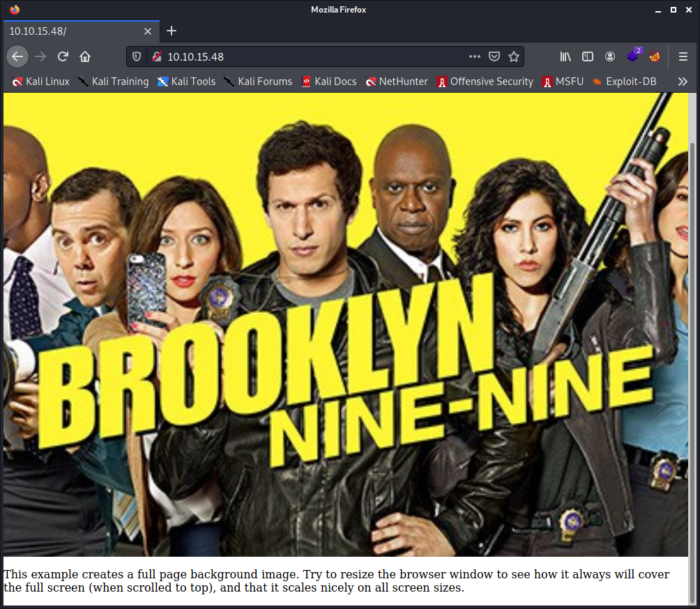The width and height of the screenshot is (700, 609).
Task: Click the Firefox logo in title bar
Action: pyautogui.click(x=14, y=9)
